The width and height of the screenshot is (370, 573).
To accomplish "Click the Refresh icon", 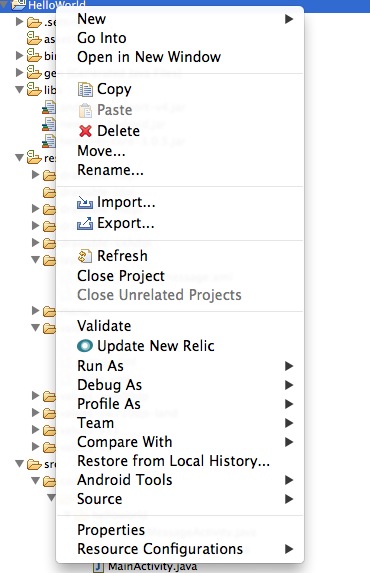I will (x=85, y=256).
